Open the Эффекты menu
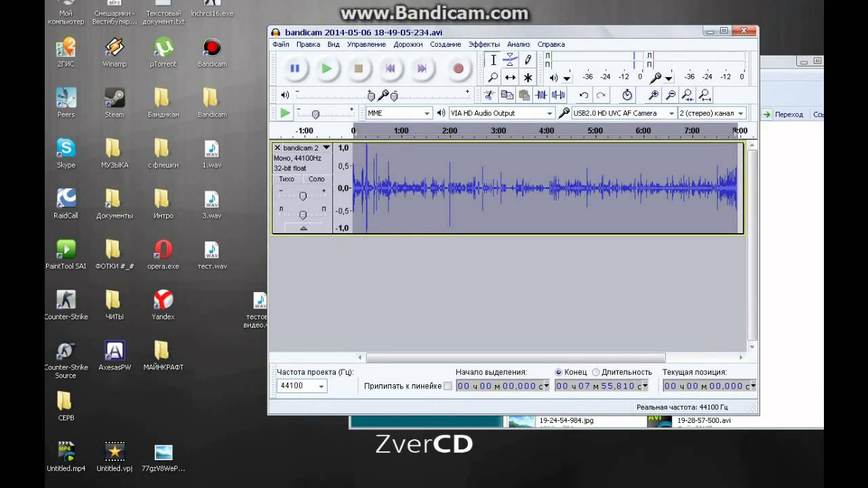Screen dimensions: 868x488 coord(484,44)
